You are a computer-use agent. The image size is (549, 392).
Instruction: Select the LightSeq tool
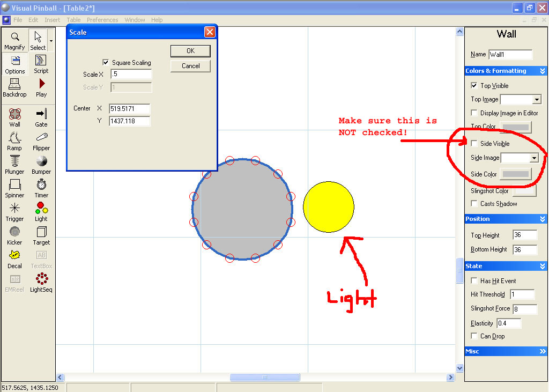point(41,282)
